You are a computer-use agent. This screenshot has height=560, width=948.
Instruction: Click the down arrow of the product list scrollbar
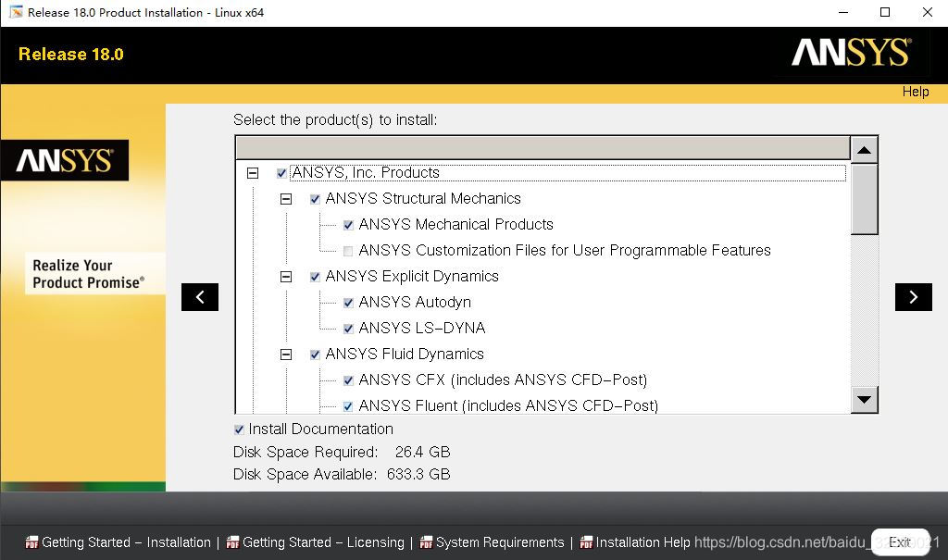tap(864, 400)
